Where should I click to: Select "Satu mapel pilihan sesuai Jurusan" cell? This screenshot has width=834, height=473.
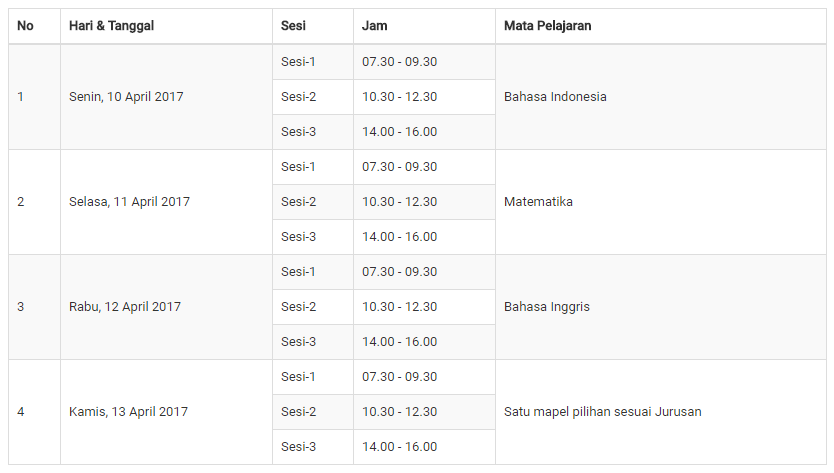coord(661,412)
